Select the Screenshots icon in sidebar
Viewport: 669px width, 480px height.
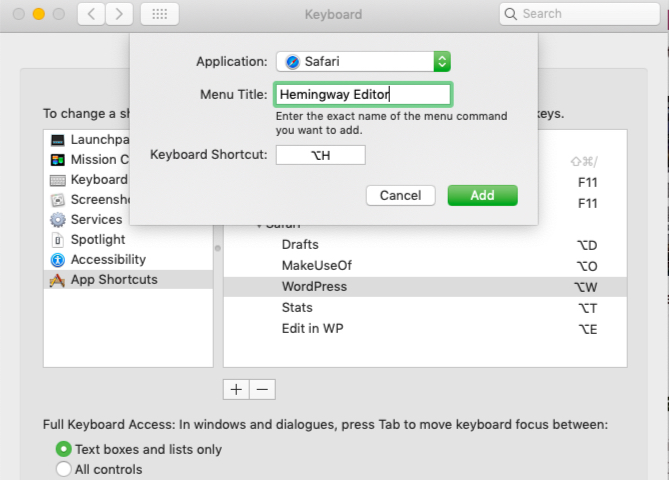[58, 200]
